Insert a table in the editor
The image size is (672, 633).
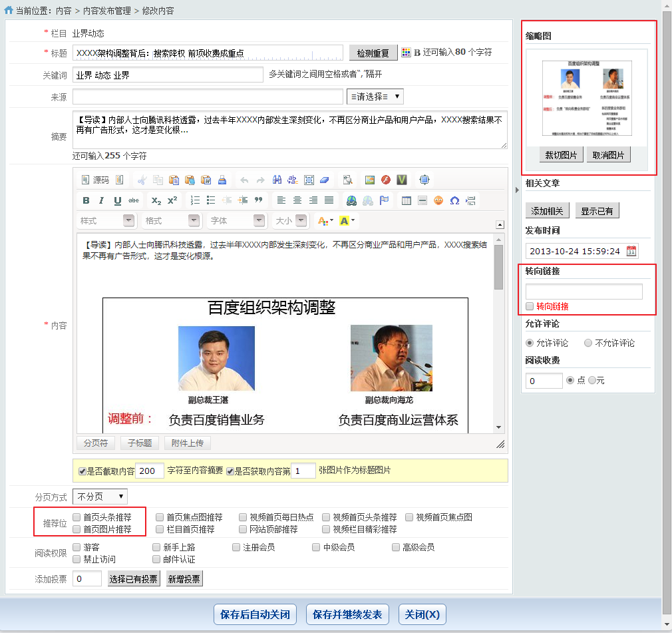(x=407, y=200)
